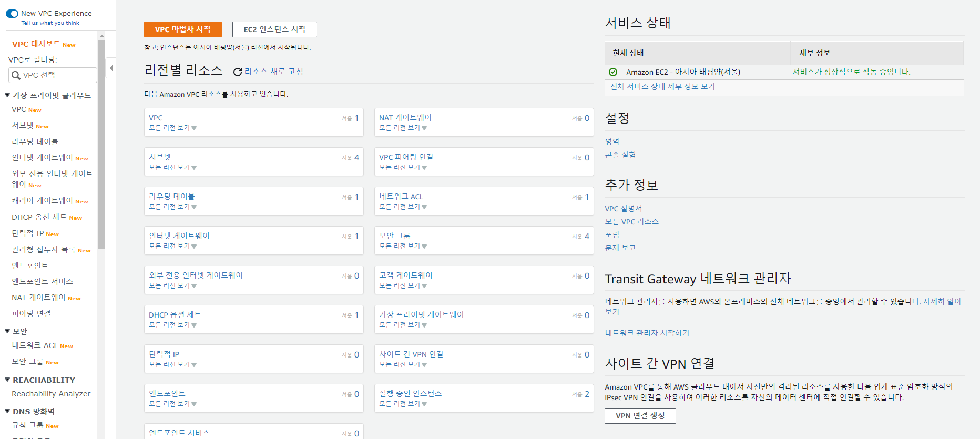Open the 사이트 간 VPN 연결 card link
Image resolution: width=980 pixels, height=439 pixels.
pyautogui.click(x=411, y=354)
